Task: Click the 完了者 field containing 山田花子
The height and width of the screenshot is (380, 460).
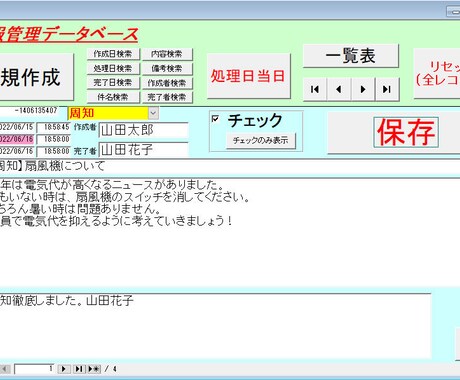Action: 144,150
